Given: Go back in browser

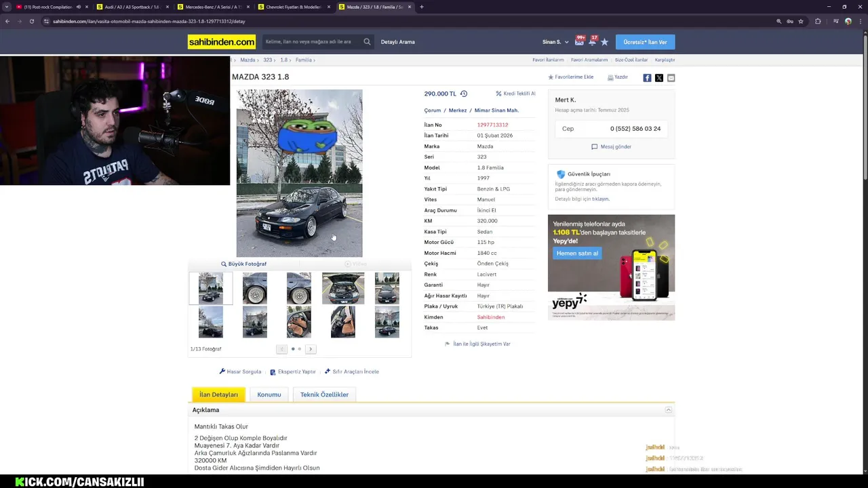Looking at the screenshot, I should 7,21.
